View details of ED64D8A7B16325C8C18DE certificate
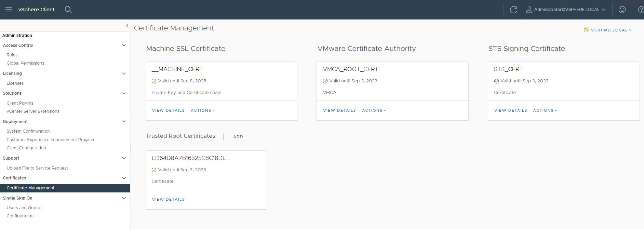The height and width of the screenshot is (229, 644). [168, 199]
